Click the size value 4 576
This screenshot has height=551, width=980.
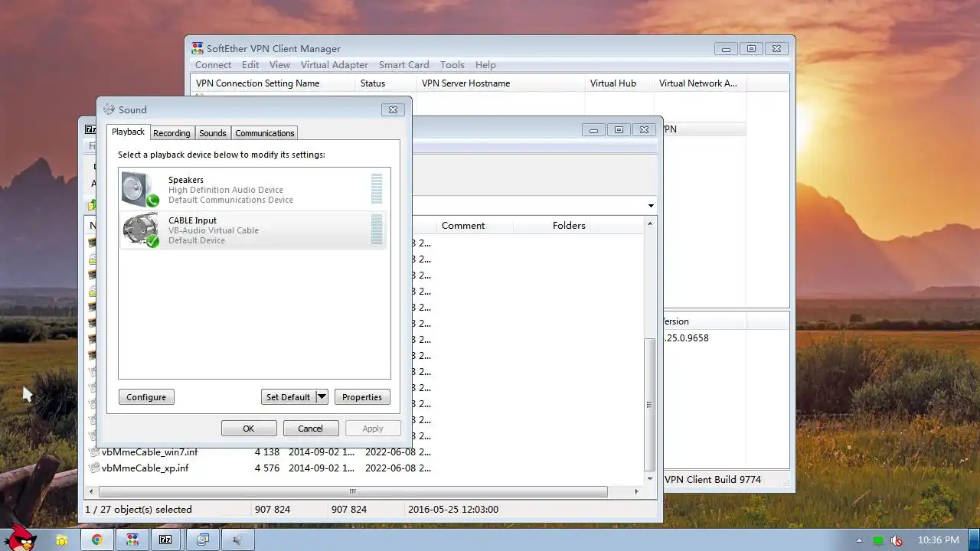tap(267, 468)
